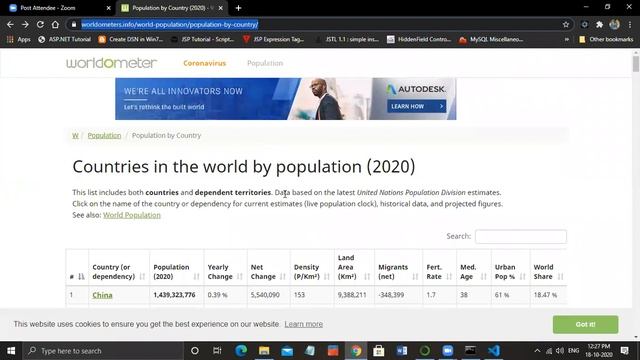Image resolution: width=640 pixels, height=360 pixels.
Task: Open Microsoft Word from the taskbar
Action: [x=402, y=351]
